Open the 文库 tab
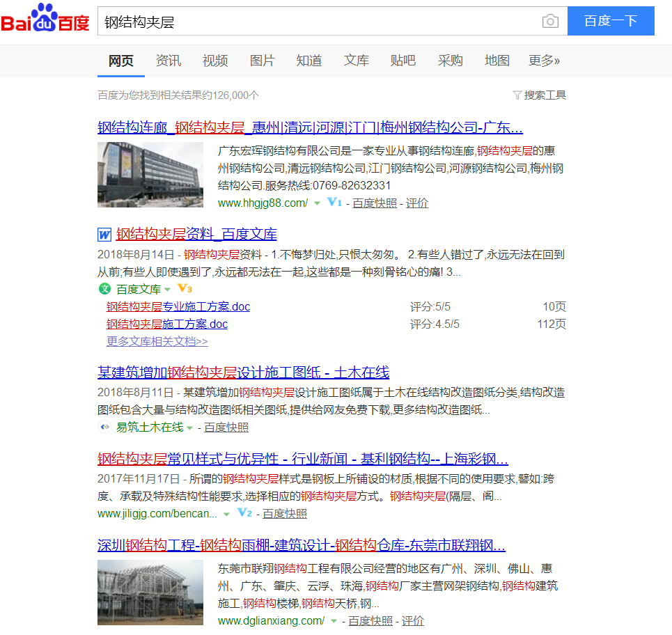This screenshot has width=672, height=635. coord(356,61)
